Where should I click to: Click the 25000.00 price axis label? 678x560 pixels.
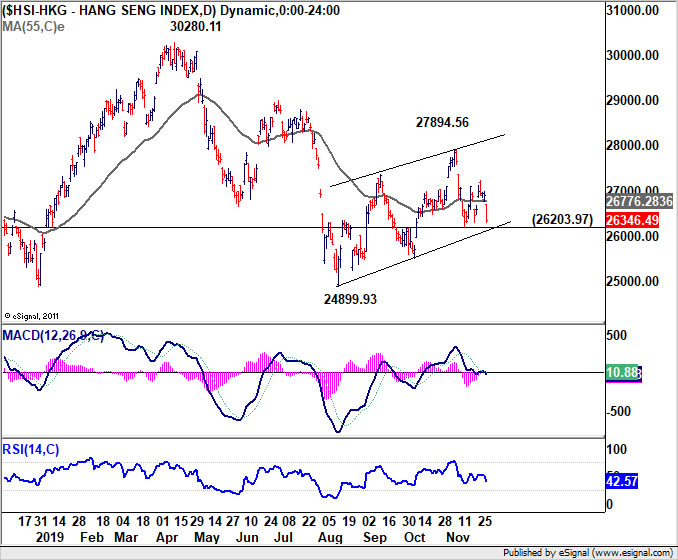(x=633, y=281)
